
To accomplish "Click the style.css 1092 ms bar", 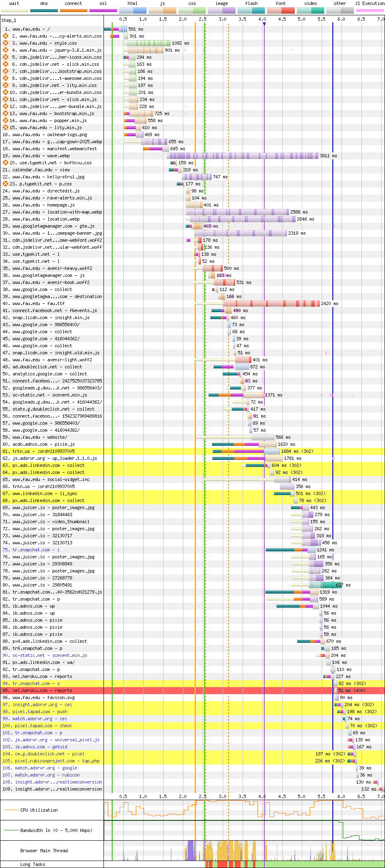I will 149,43.
